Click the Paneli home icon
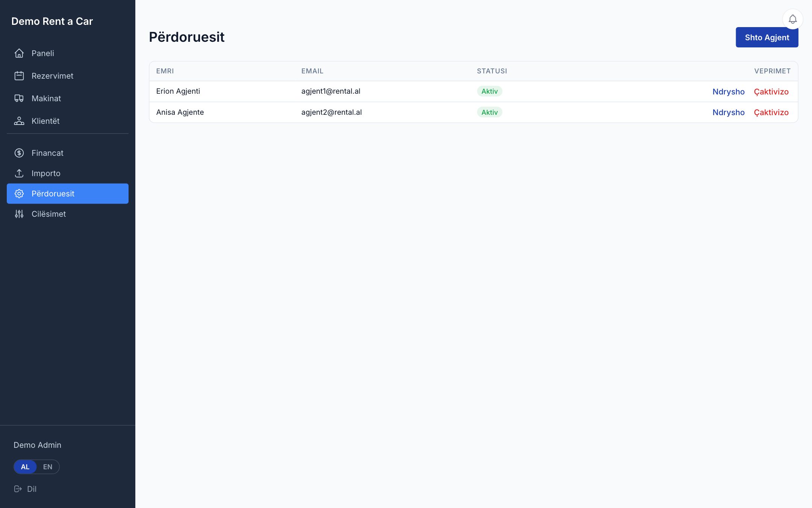 coord(19,53)
